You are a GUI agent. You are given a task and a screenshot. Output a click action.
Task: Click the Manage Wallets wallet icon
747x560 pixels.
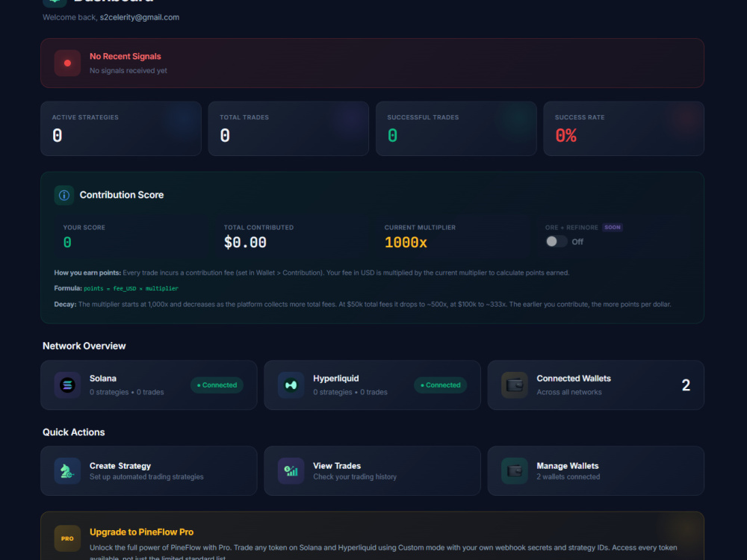[515, 471]
